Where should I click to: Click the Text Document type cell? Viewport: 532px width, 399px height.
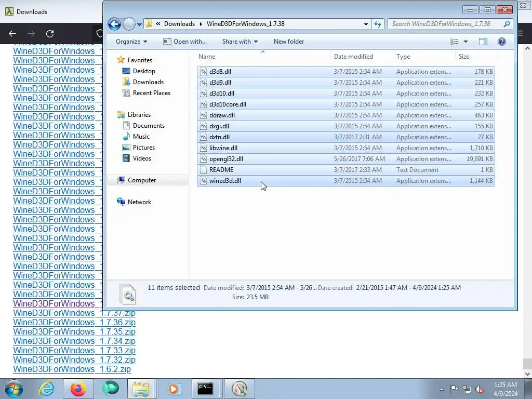[417, 170]
